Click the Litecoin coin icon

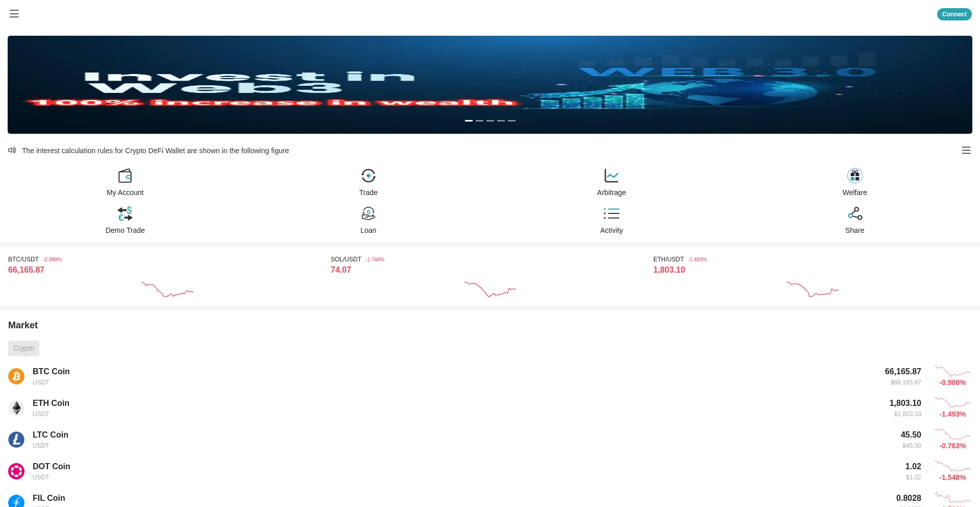(16, 440)
